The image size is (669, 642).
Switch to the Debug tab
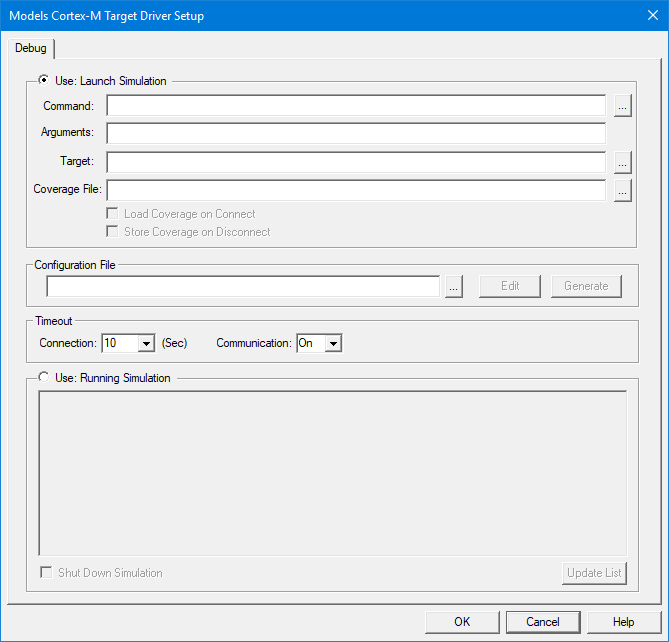coord(30,48)
